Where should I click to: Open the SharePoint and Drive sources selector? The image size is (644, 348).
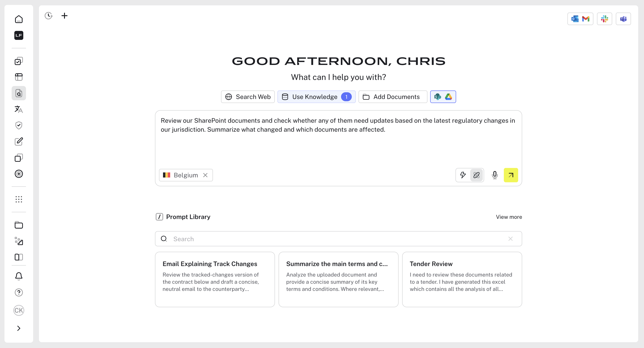pyautogui.click(x=443, y=97)
